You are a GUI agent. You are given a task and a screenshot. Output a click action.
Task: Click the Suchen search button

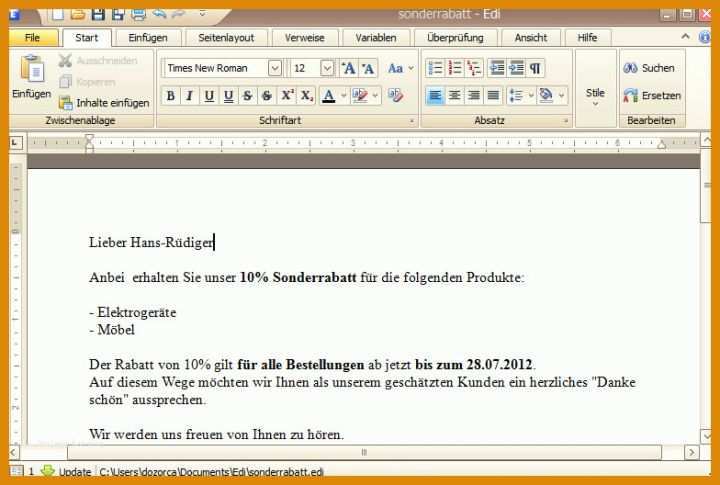tap(649, 68)
